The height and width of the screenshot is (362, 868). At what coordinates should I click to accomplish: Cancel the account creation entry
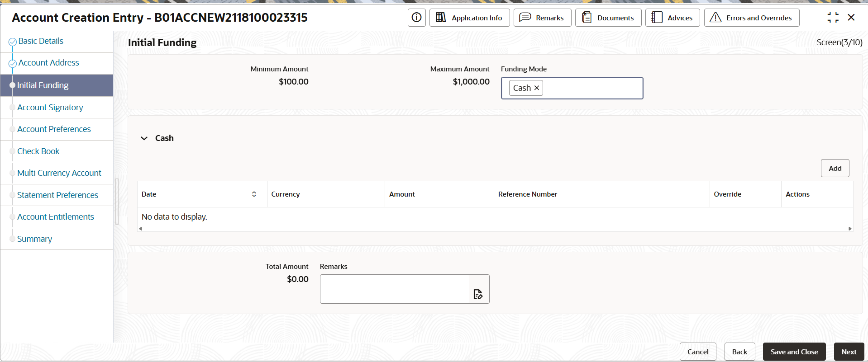698,352
